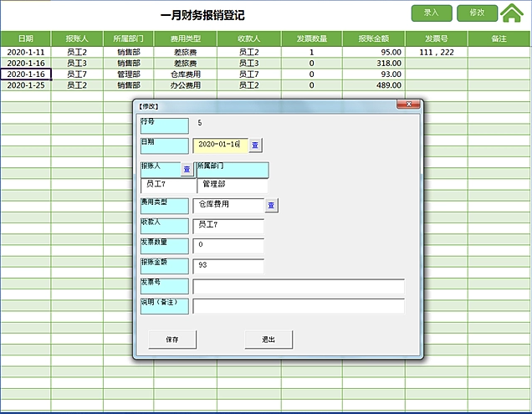Click the 查 button next to 费用类型 field
532x414 pixels.
[271, 205]
